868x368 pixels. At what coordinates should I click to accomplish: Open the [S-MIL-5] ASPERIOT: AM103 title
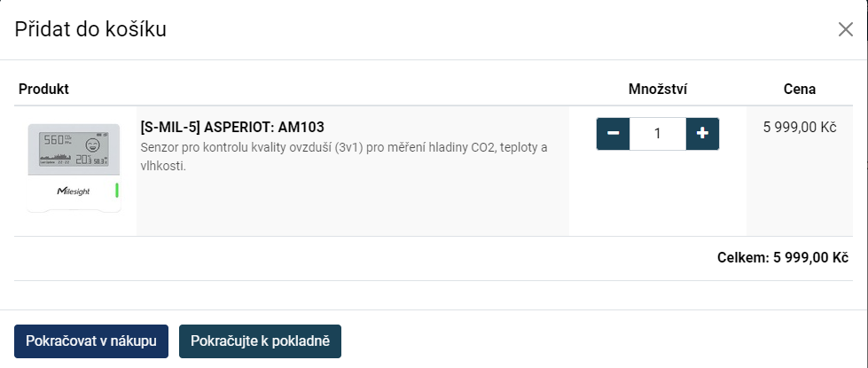232,128
